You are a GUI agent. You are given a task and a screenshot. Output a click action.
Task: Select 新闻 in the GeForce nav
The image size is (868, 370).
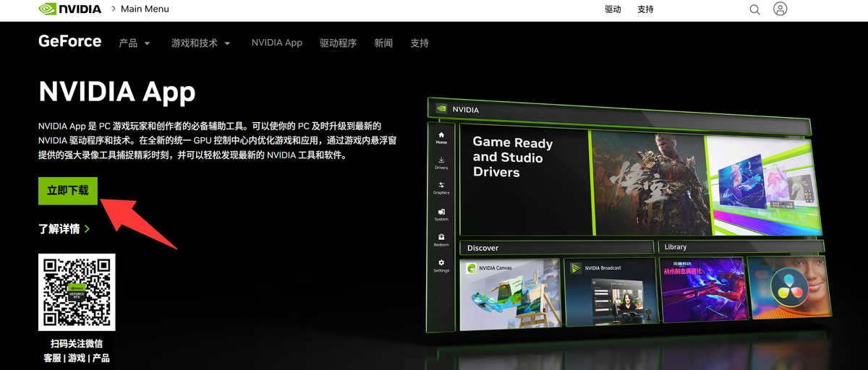click(x=383, y=43)
